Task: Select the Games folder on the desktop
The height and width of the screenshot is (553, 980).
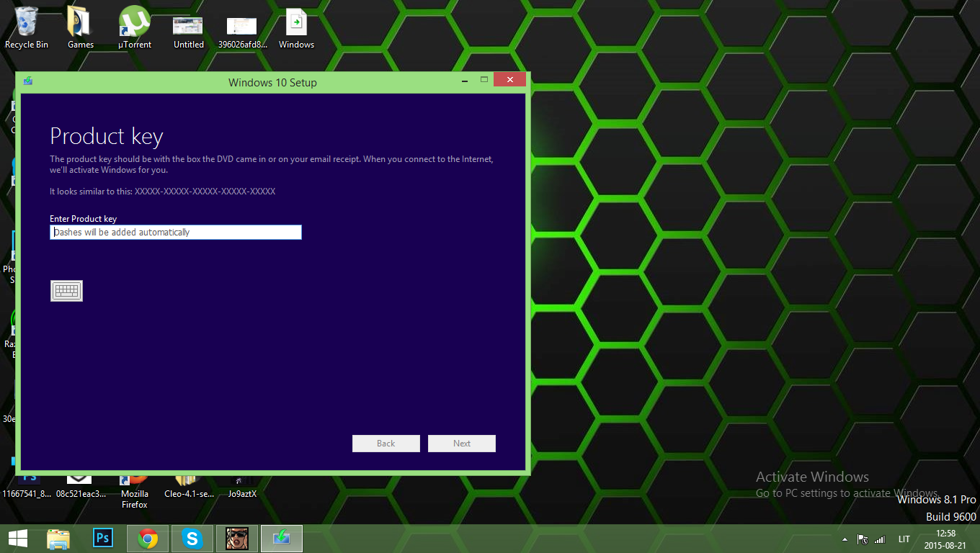Action: [x=81, y=27]
